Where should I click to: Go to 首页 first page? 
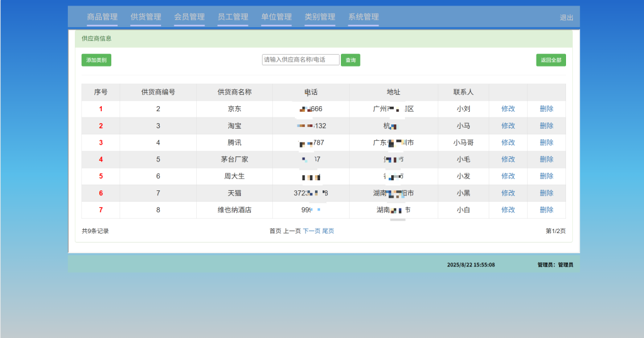275,231
